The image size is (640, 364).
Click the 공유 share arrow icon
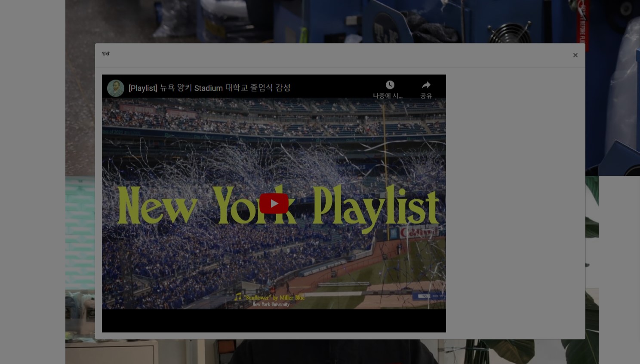[x=426, y=85]
